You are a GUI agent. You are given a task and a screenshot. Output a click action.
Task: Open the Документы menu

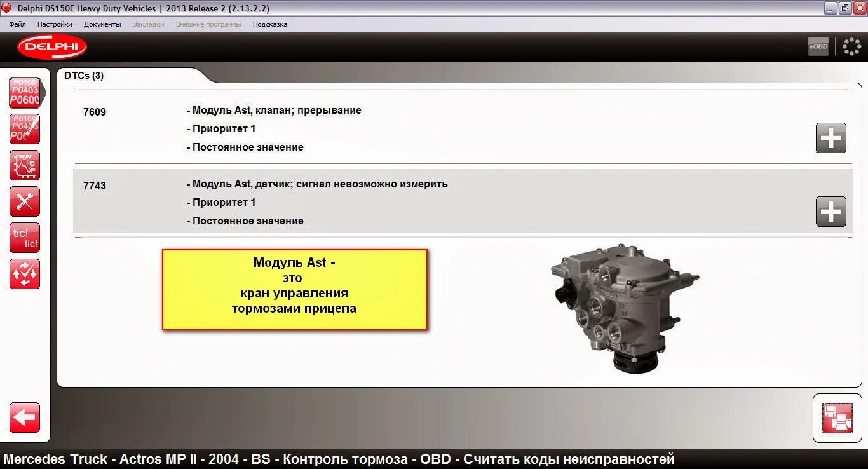coord(102,24)
